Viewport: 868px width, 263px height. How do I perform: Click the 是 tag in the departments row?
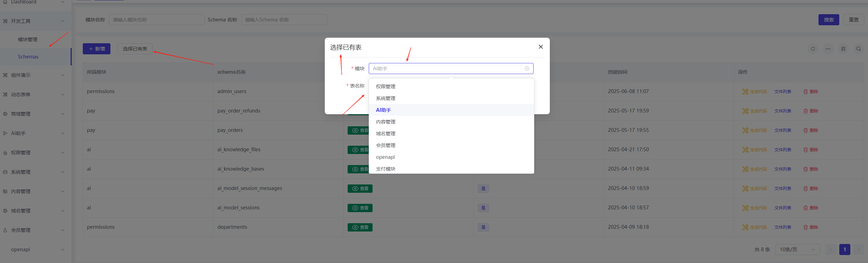tap(483, 227)
